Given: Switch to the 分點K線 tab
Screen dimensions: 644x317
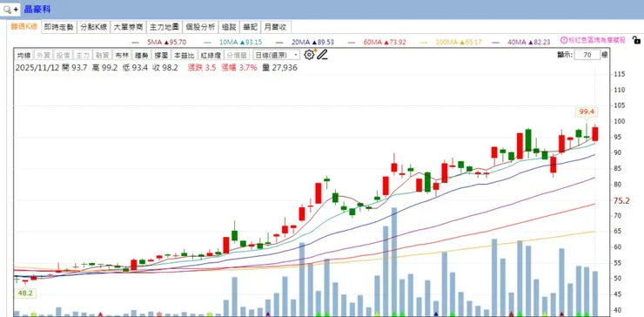Looking at the screenshot, I should point(94,28).
